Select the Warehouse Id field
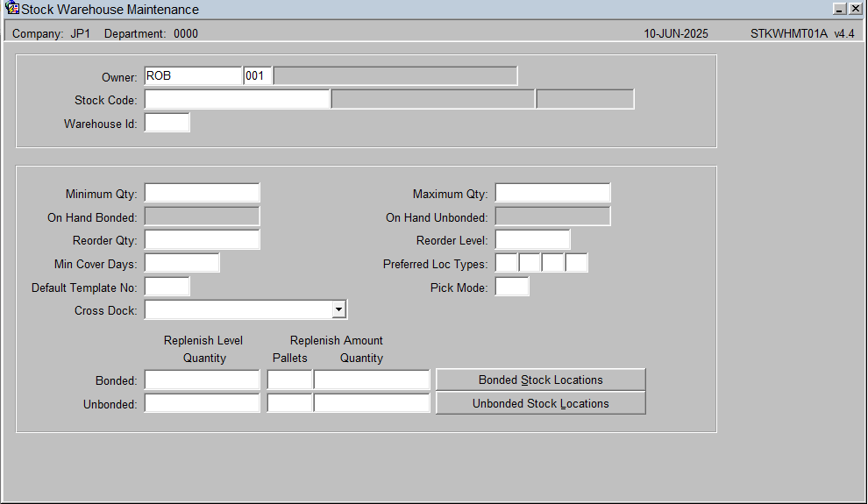This screenshot has width=868, height=504. [167, 123]
